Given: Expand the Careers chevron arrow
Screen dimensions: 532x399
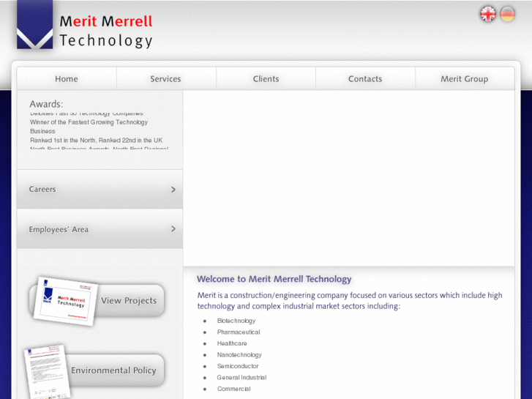Looking at the screenshot, I should click(173, 190).
